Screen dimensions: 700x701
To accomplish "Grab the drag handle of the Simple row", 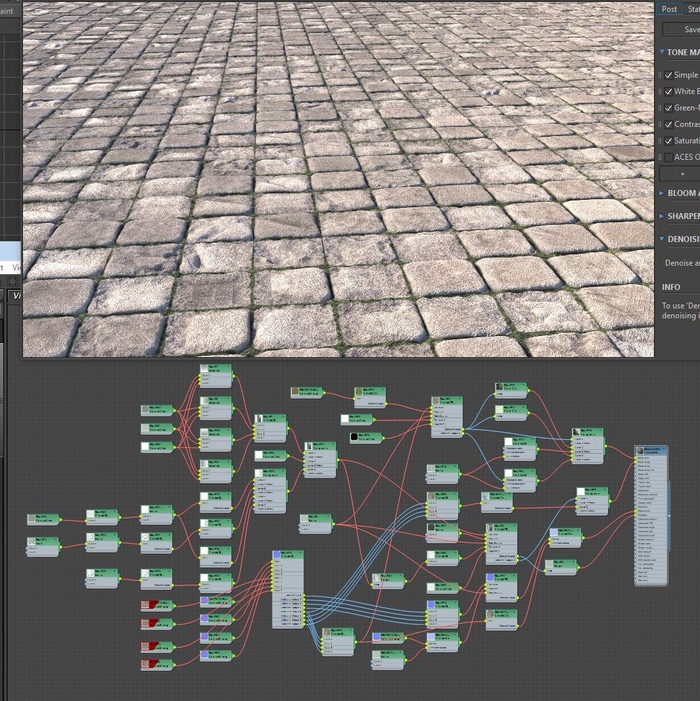I will pos(660,75).
